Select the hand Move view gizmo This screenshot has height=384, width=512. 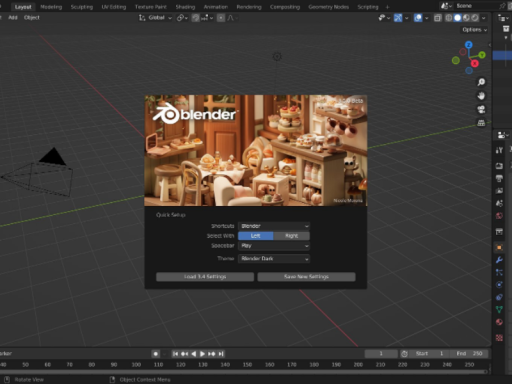tap(481, 96)
